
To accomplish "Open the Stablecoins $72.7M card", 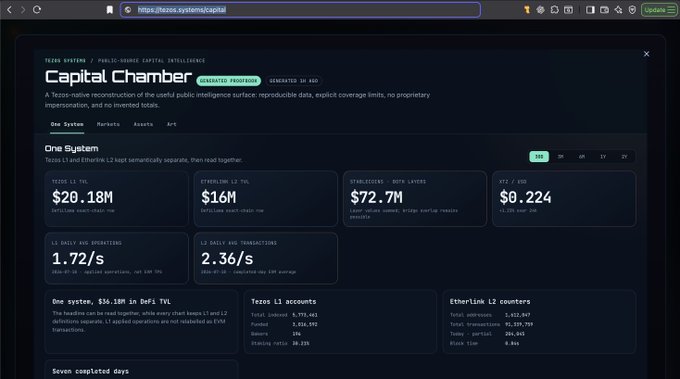I will pyautogui.click(x=415, y=199).
